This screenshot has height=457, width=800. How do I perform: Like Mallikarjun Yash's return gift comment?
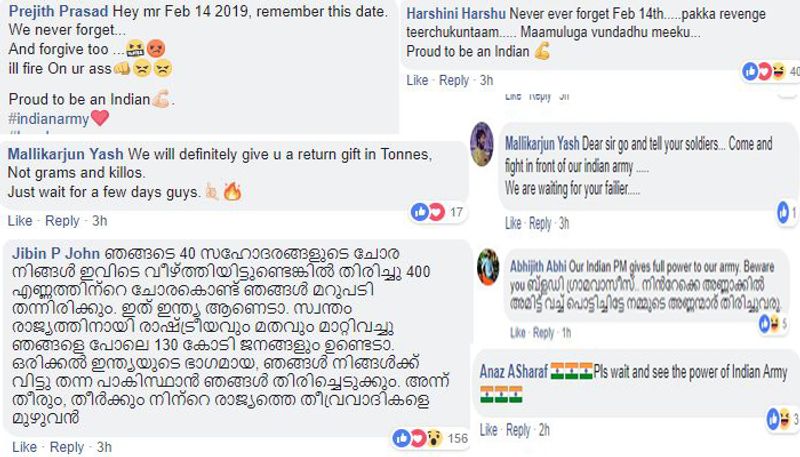point(19,221)
